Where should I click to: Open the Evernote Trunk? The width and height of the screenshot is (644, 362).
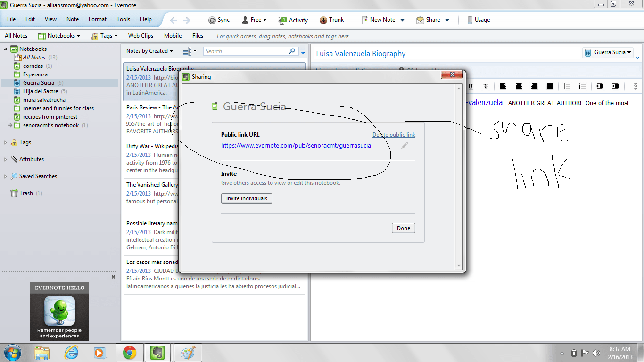pyautogui.click(x=332, y=20)
